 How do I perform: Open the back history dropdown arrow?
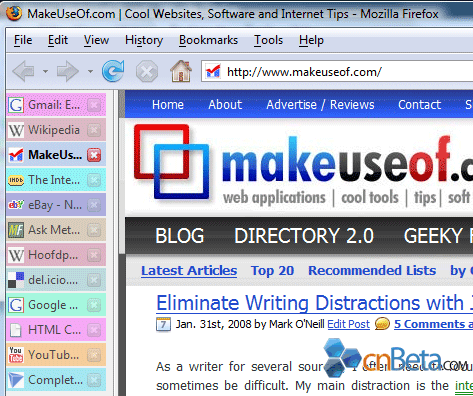click(x=45, y=71)
